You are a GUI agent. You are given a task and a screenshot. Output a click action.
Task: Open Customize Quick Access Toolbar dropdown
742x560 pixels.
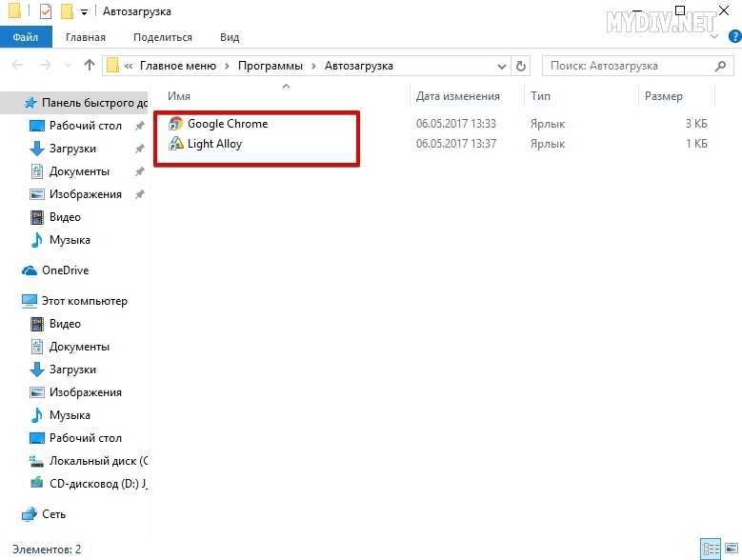click(x=84, y=12)
